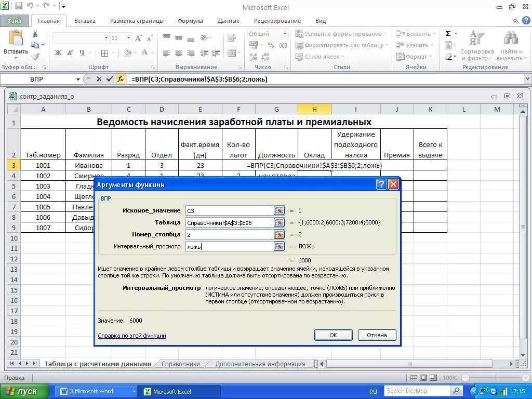This screenshot has height=399, width=532.
Task: Click the percent style icon
Action: point(271,45)
